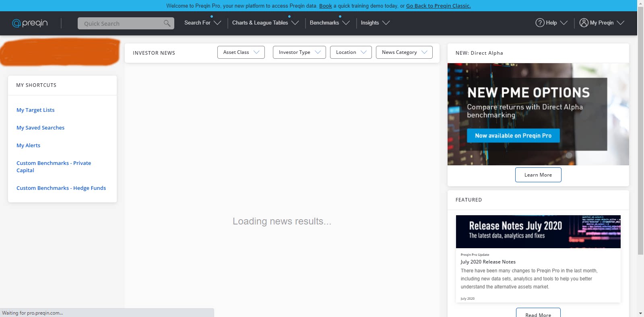Click the My Preqin user profile icon
Image resolution: width=644 pixels, height=317 pixels.
584,23
